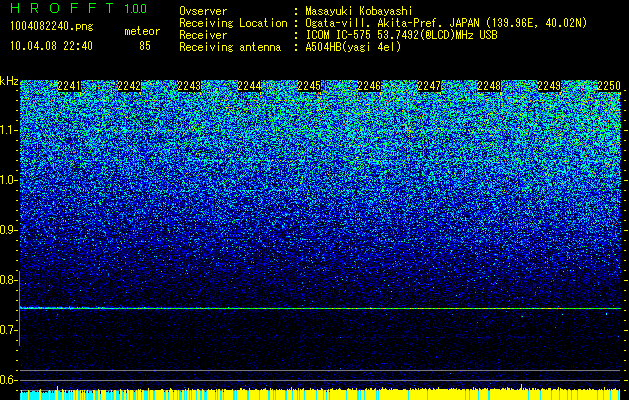
Task: Click the 2243 time marker
Action: (x=189, y=86)
